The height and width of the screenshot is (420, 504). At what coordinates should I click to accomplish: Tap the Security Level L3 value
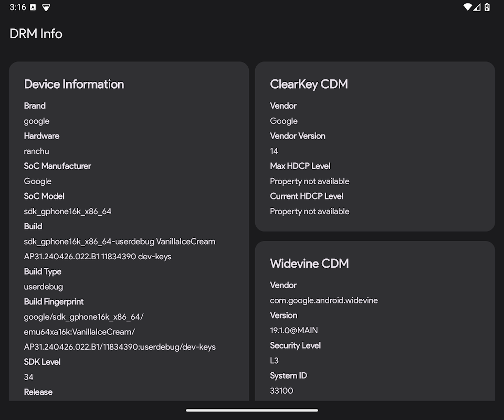274,361
